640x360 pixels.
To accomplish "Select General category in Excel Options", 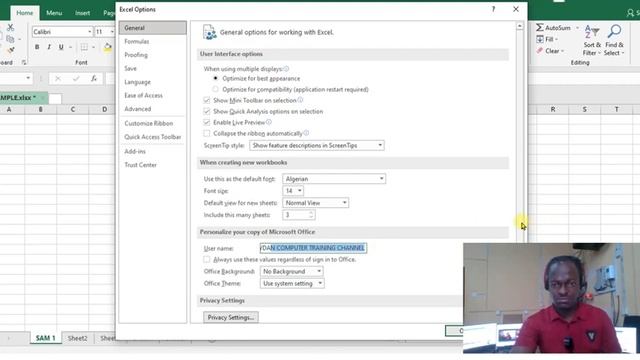I will 153,28.
